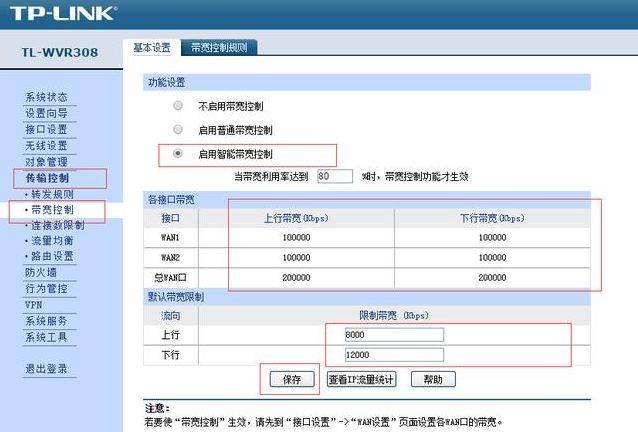Viewport: 638px width, 432px height.
Task: Click the WAN1 interface row label
Action: [170, 238]
